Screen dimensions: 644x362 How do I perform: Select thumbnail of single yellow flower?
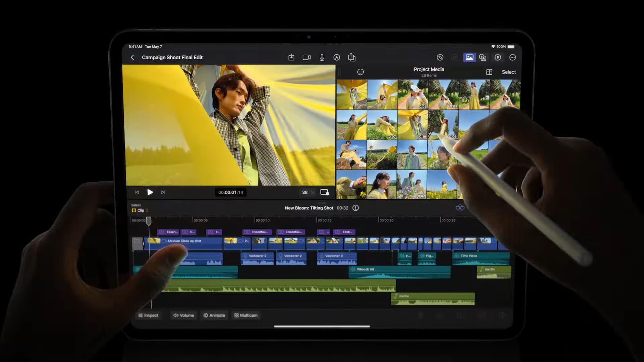pos(382,155)
